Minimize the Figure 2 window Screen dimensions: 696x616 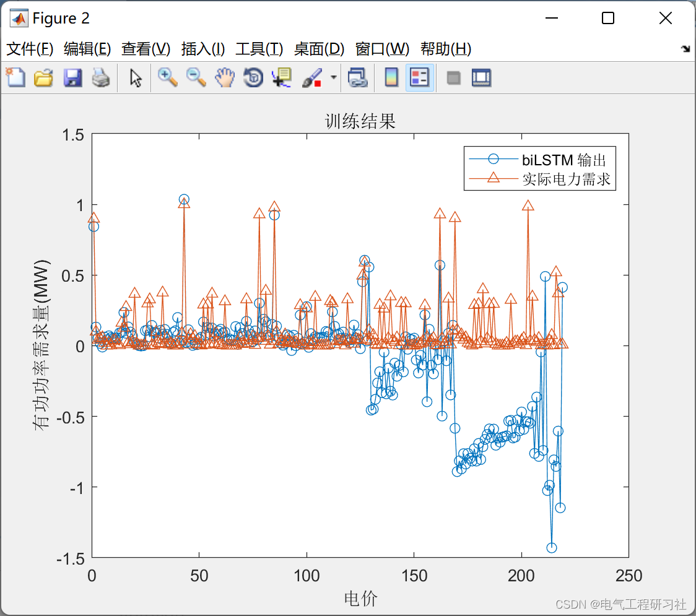(551, 18)
